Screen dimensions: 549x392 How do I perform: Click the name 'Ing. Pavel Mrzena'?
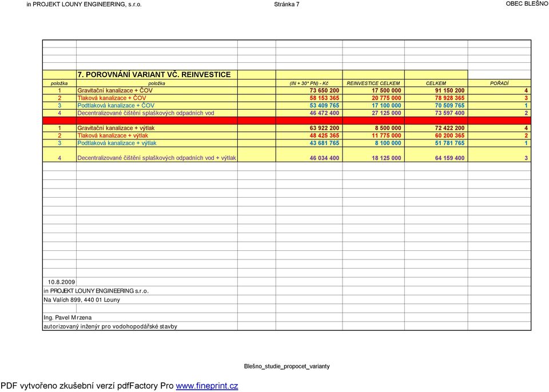(67, 318)
